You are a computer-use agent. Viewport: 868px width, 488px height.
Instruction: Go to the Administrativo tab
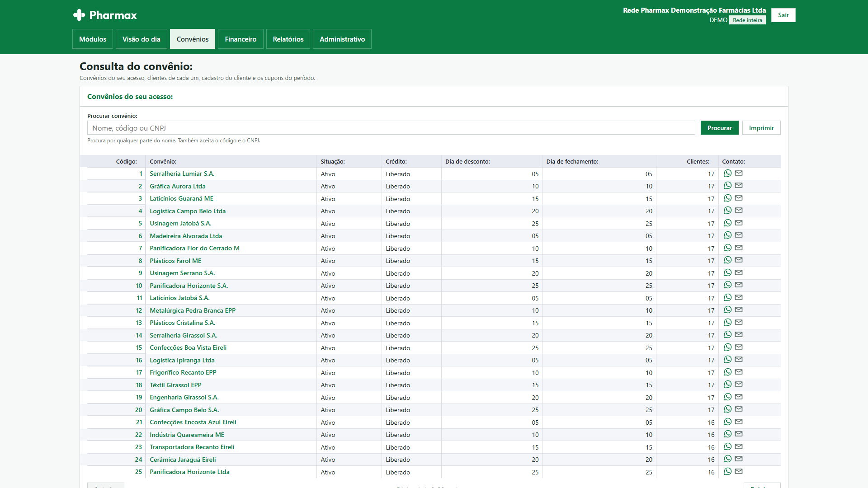click(342, 39)
